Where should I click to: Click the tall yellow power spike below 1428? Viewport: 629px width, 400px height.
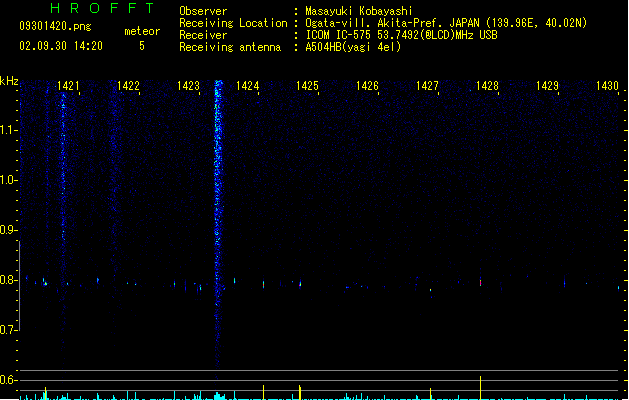tap(480, 388)
